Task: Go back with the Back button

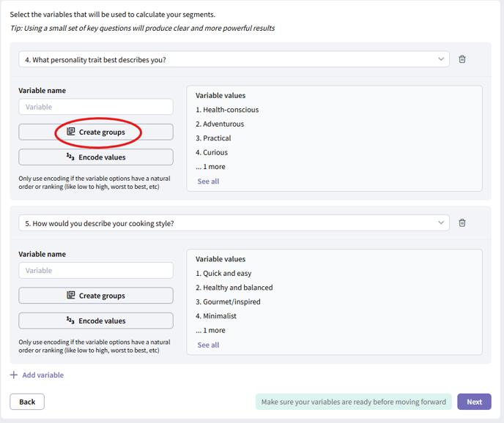Action: (x=27, y=402)
